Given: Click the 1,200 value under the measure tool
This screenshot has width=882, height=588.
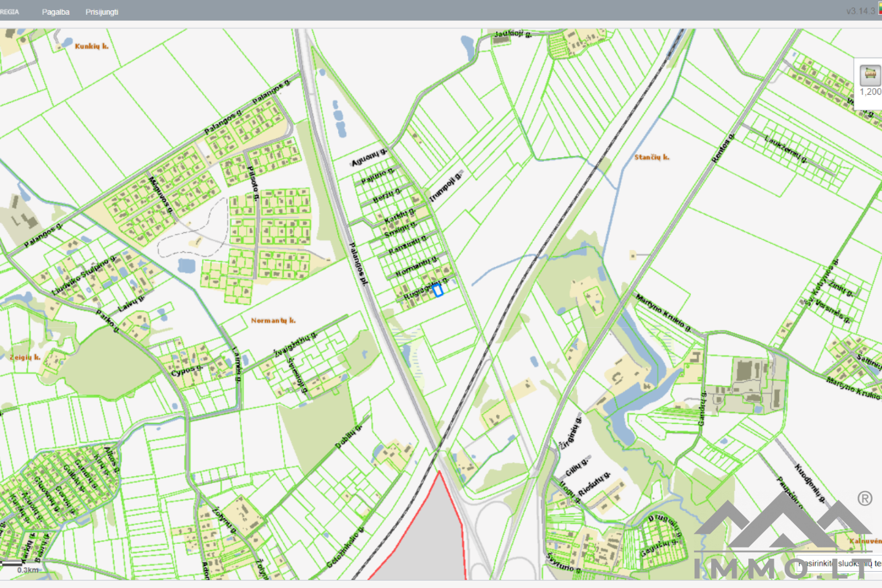Looking at the screenshot, I should [871, 92].
